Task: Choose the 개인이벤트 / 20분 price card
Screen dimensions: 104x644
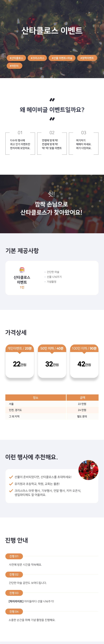Action: (x=20, y=361)
